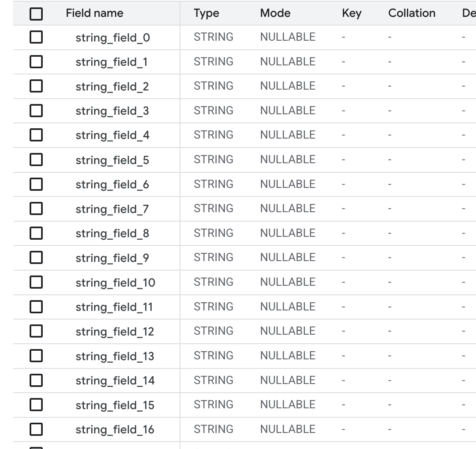This screenshot has width=476, height=449.
Task: Tick the select-all checkbox in header row
Action: pyautogui.click(x=36, y=14)
